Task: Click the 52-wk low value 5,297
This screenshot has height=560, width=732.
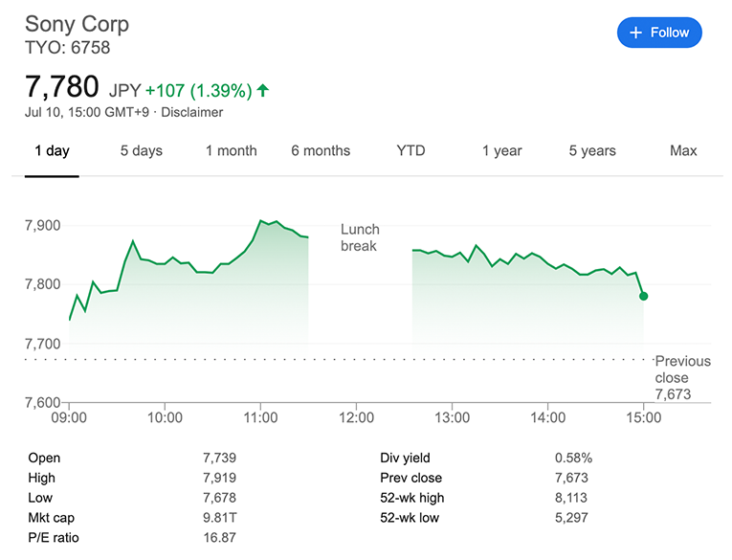Action: pos(571,518)
